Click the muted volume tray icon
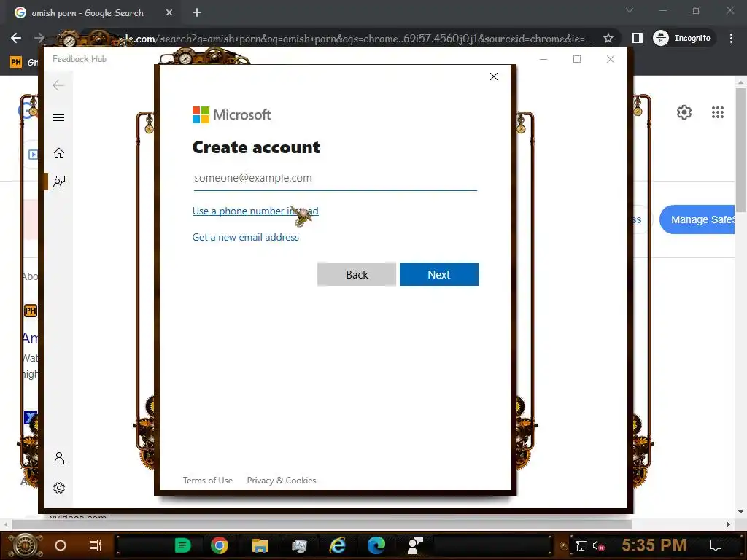 point(598,545)
